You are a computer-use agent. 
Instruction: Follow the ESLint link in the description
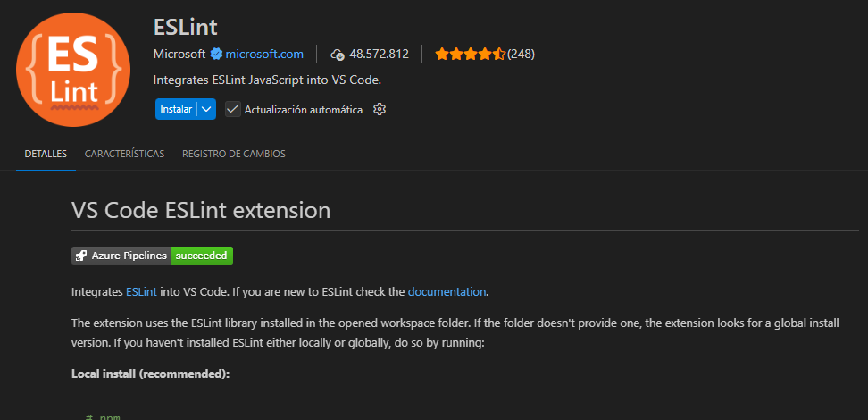(141, 291)
